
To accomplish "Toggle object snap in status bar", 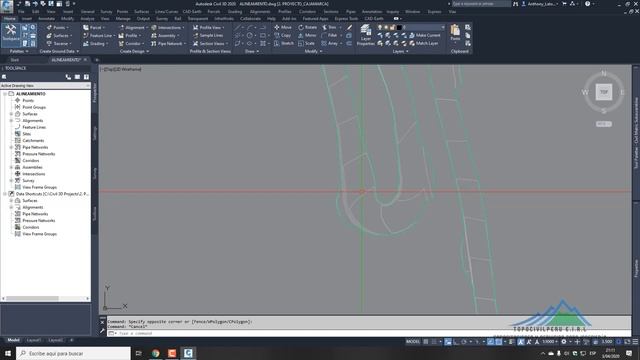I will click(x=499, y=342).
